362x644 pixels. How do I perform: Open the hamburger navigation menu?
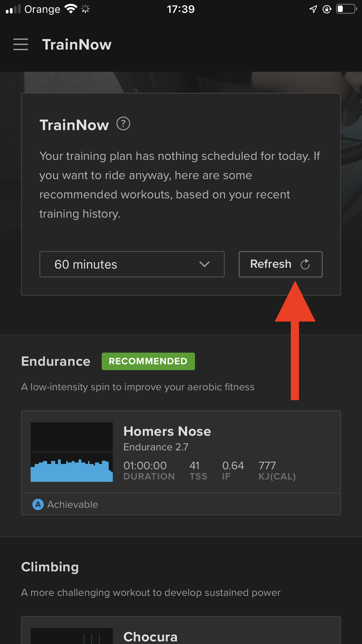(21, 44)
